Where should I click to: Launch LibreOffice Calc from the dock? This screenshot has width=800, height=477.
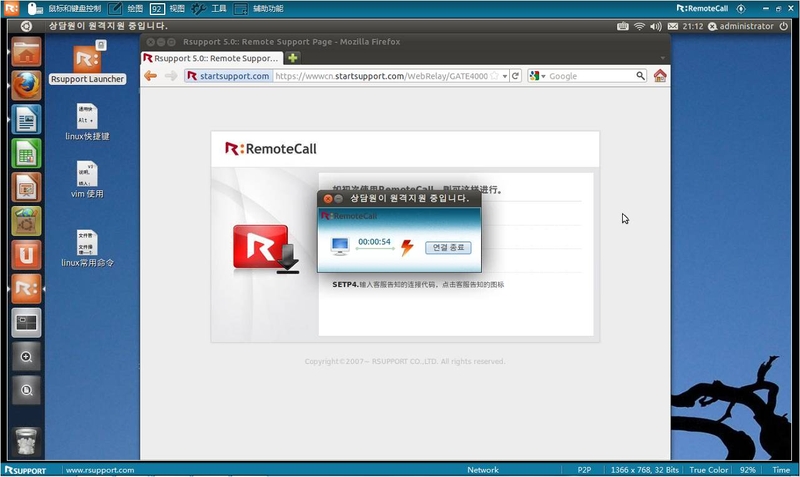(26, 153)
